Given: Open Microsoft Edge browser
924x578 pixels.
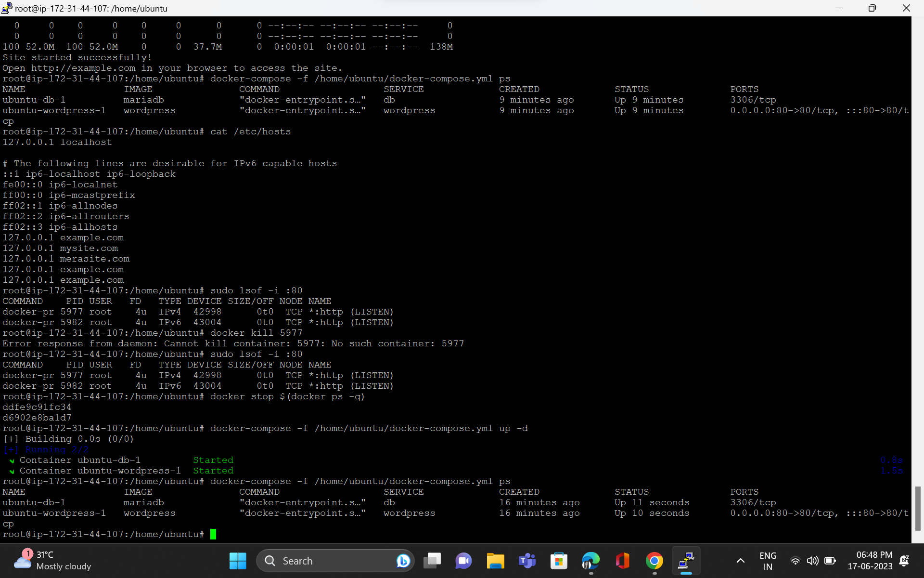Looking at the screenshot, I should pos(590,561).
